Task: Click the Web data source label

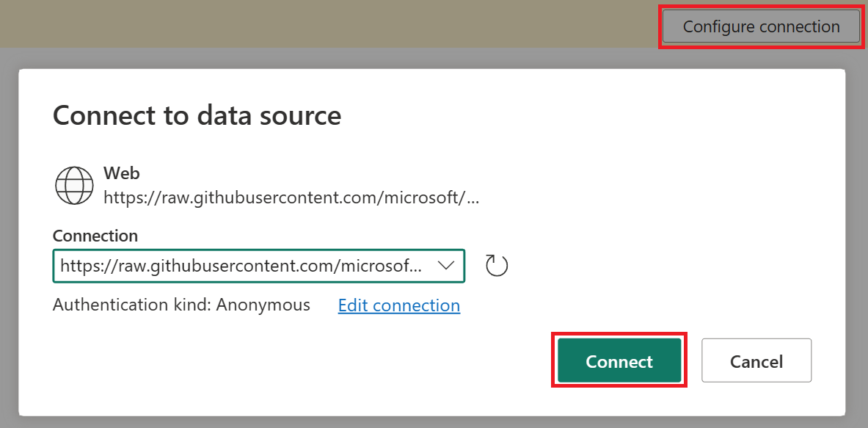Action: point(122,173)
